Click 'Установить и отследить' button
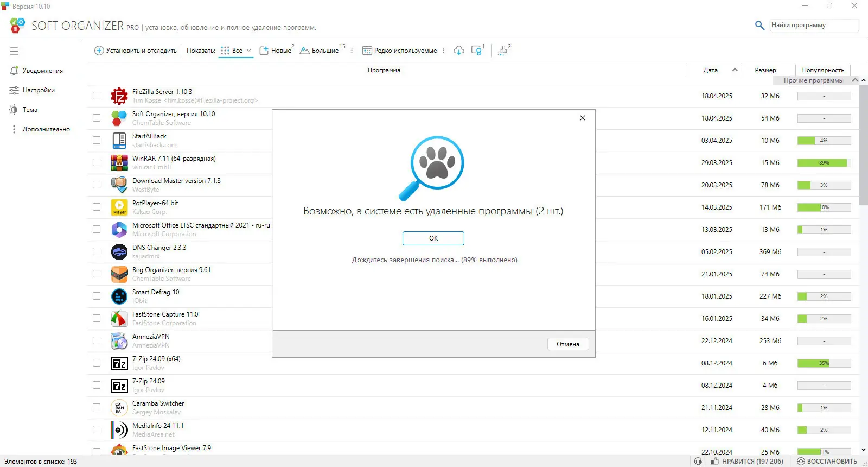868x467 pixels. click(x=136, y=51)
